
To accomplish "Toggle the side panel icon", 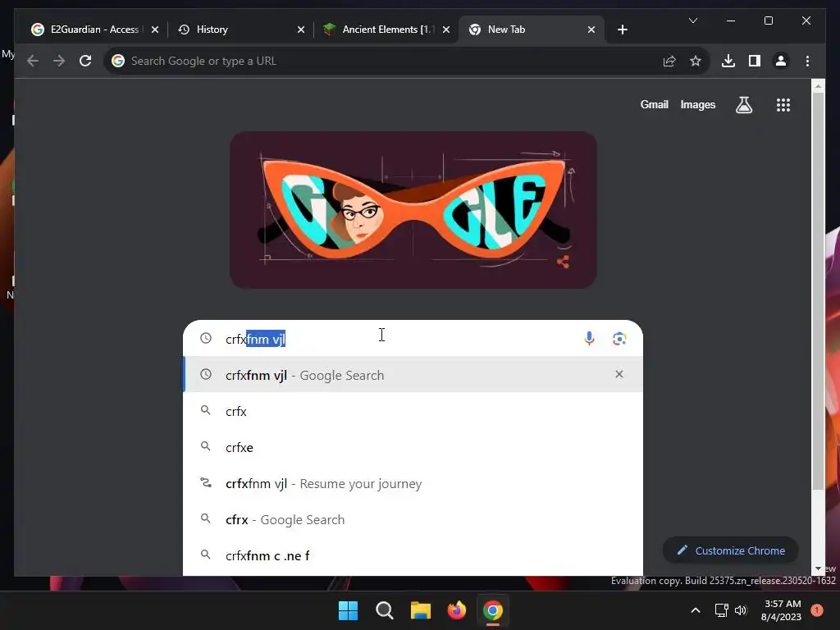I will pos(755,61).
